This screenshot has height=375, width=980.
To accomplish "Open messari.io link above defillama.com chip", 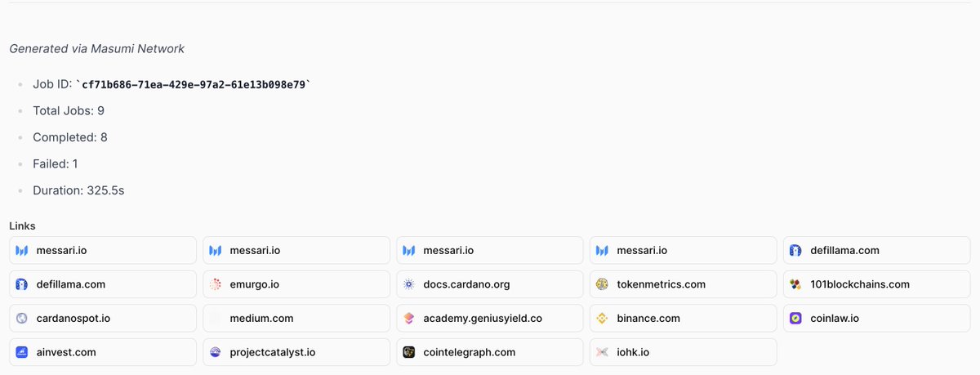I will (103, 250).
